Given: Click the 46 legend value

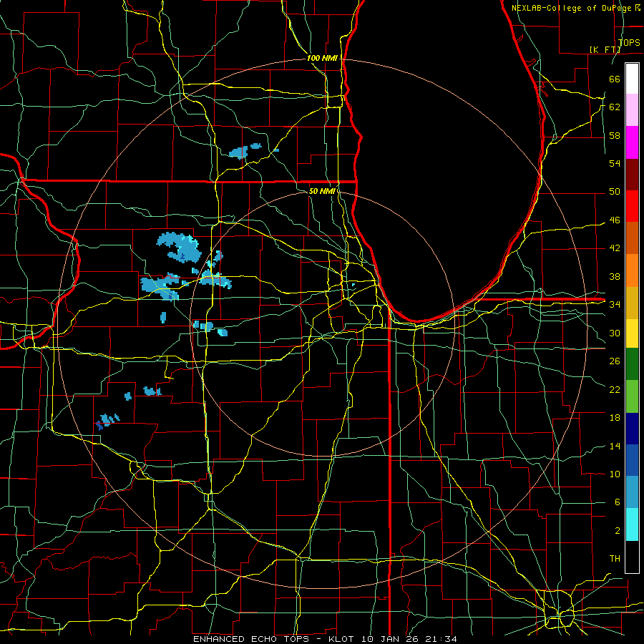Looking at the screenshot, I should (x=615, y=220).
